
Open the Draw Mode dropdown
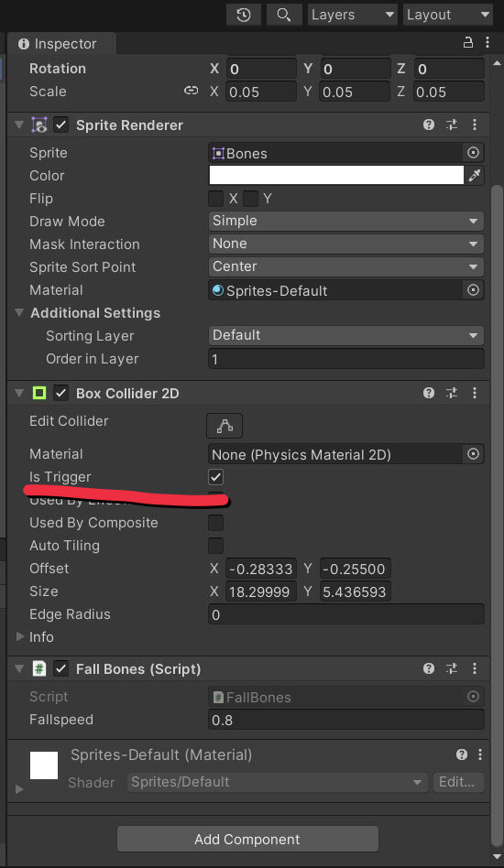click(x=345, y=221)
